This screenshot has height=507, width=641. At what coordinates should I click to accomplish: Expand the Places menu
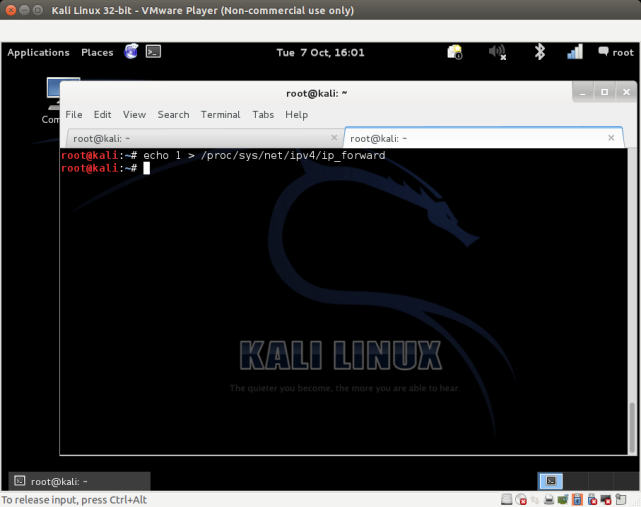click(97, 52)
